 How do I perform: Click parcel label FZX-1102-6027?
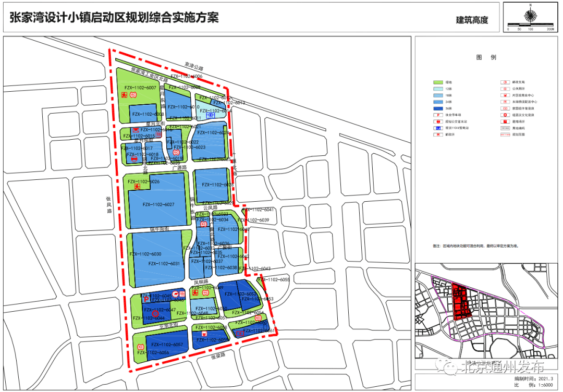(158, 204)
